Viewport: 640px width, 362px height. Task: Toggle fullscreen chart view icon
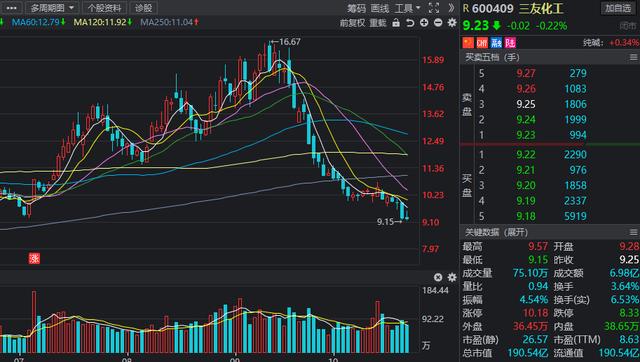coord(433,8)
